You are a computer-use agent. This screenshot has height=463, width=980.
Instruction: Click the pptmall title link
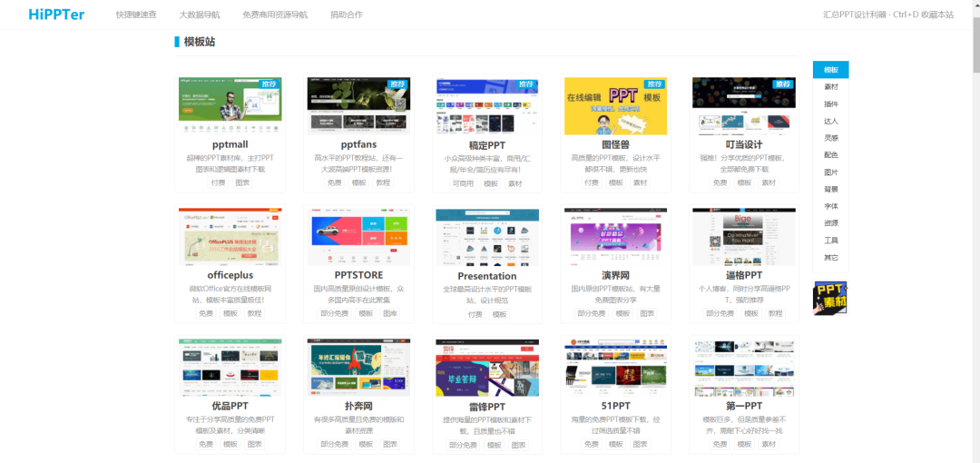(230, 144)
